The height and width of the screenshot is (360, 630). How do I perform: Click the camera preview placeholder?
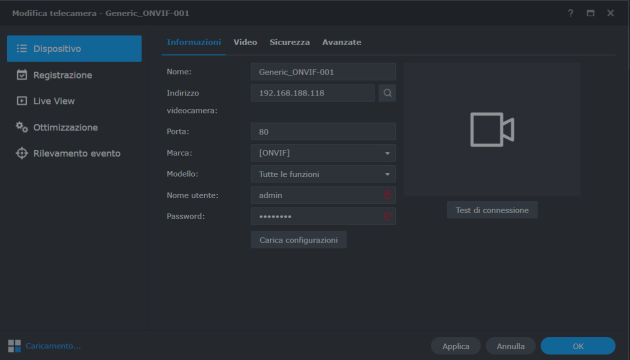(x=492, y=129)
